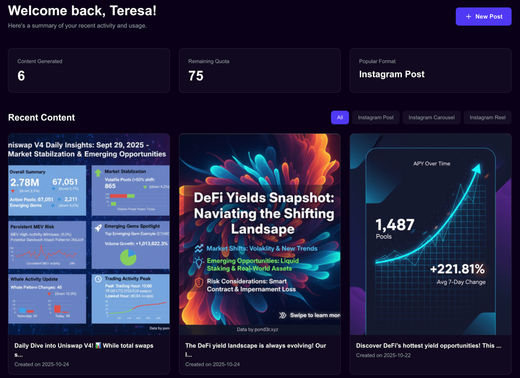Click Discover DeFi's hottest yield opportunities caption

[x=428, y=346]
